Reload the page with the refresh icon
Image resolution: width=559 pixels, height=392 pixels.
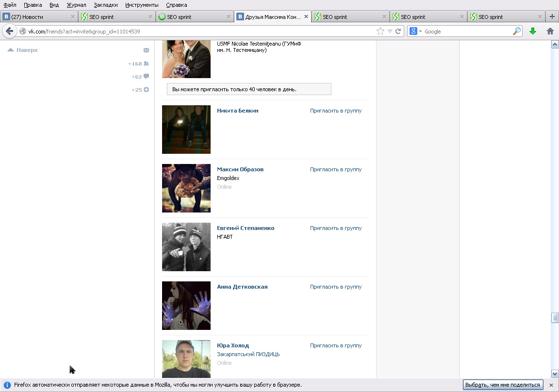[x=398, y=32]
